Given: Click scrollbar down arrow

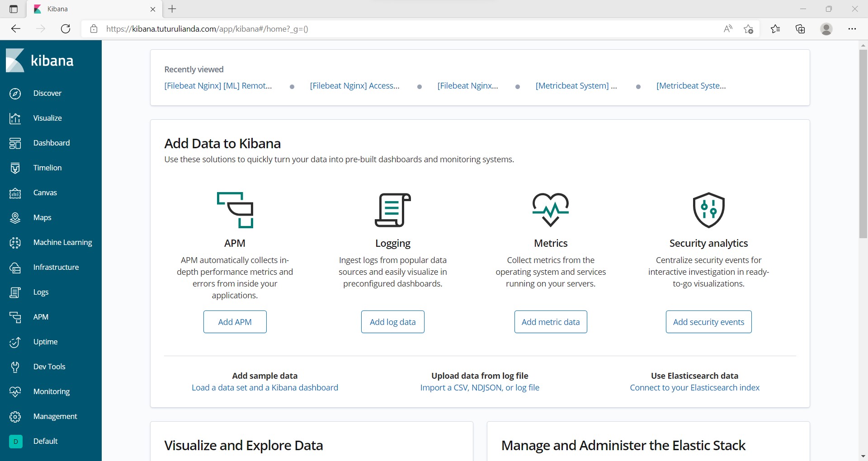Looking at the screenshot, I should pyautogui.click(x=863, y=456).
